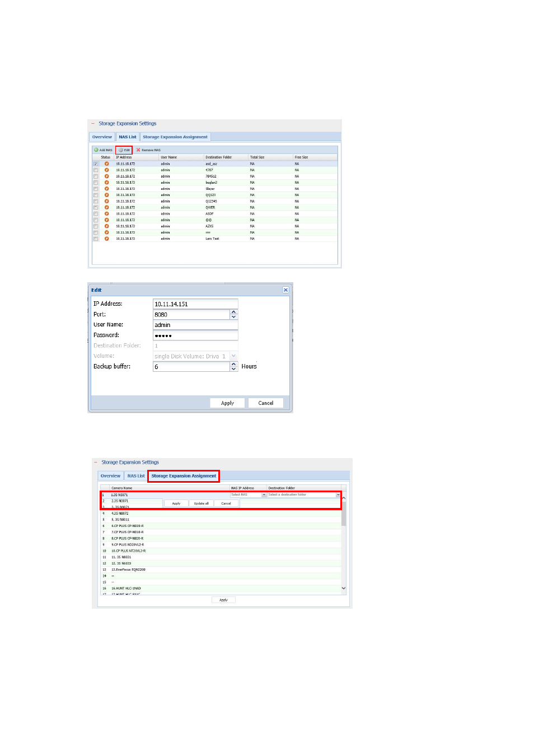Check the checkbox for the buglan2 row
Image resolution: width=534 pixels, height=756 pixels.
[96, 183]
